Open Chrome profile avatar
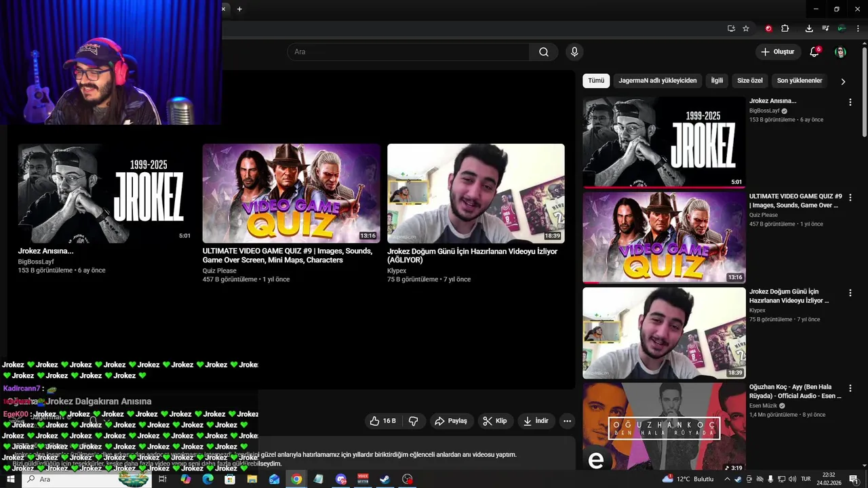Screen dimensions: 868x488 [x=842, y=28]
